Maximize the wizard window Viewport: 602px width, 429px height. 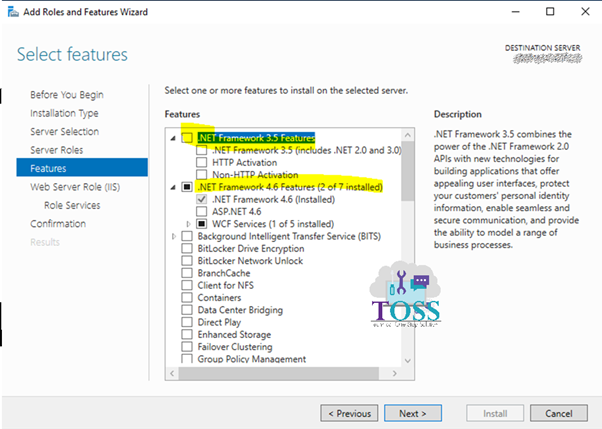pos(550,12)
